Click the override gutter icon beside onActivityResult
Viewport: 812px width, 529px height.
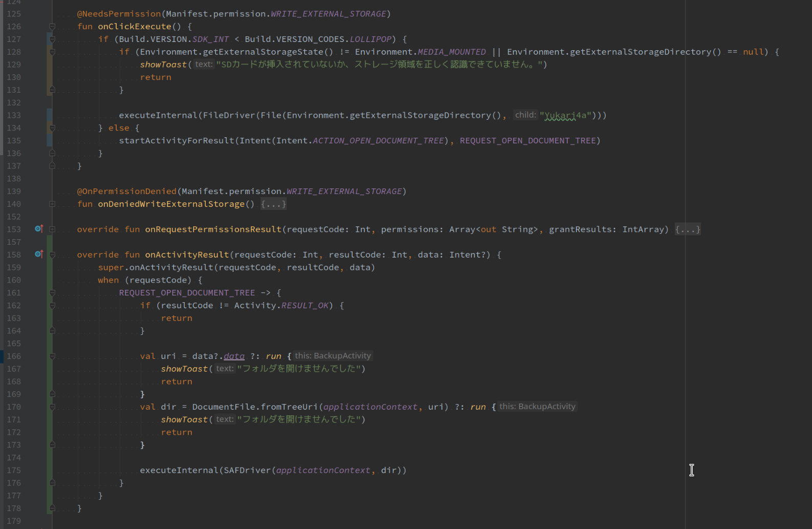click(x=39, y=254)
